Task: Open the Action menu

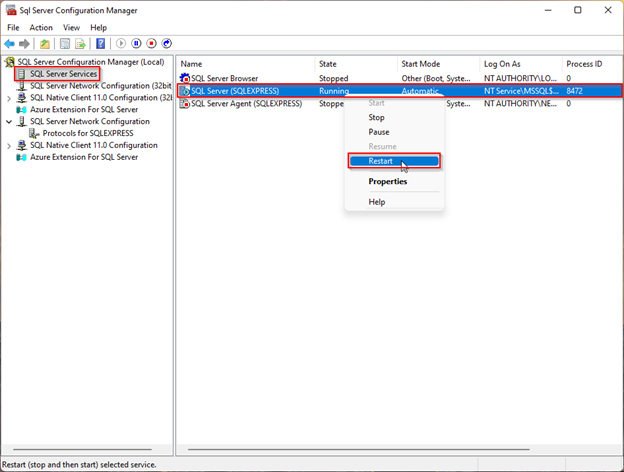Action: click(x=41, y=27)
